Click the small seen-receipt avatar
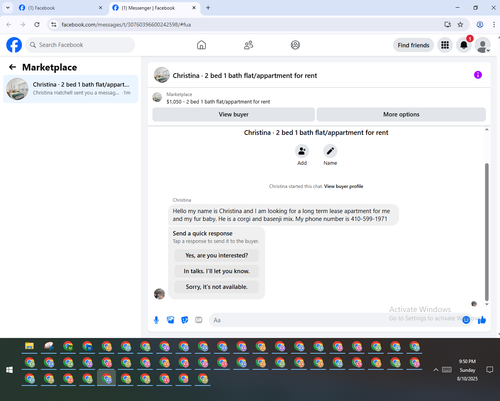Viewport: 500px width, 401px height. 474,304
